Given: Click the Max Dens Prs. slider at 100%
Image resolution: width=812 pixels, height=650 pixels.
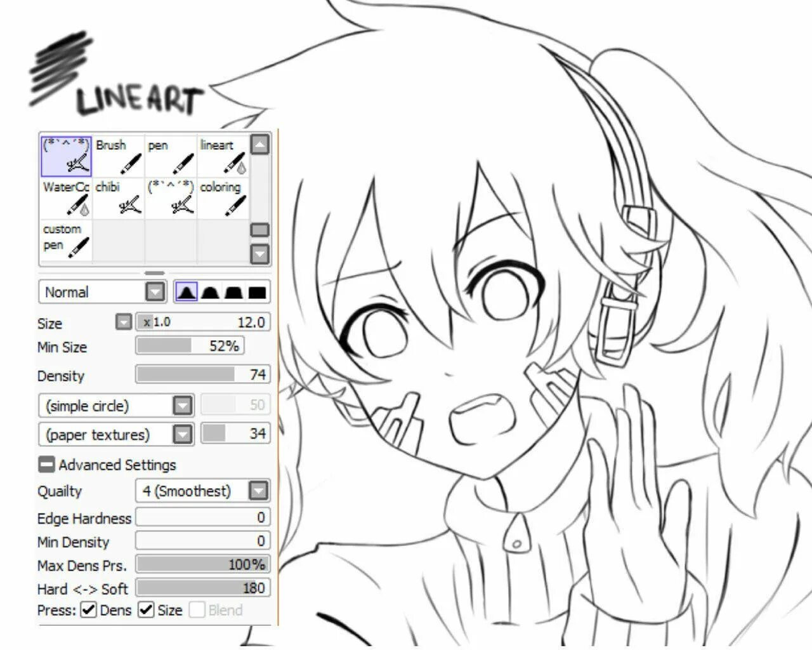Looking at the screenshot, I should pos(203,564).
